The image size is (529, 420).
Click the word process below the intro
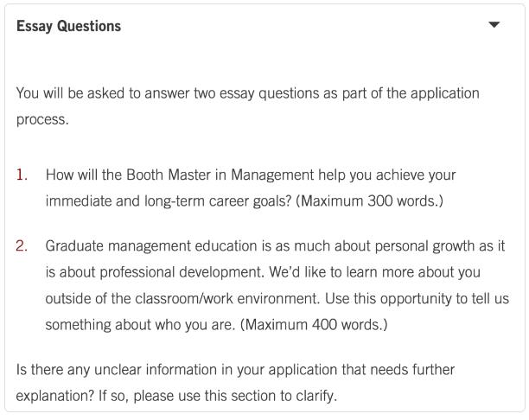point(42,120)
